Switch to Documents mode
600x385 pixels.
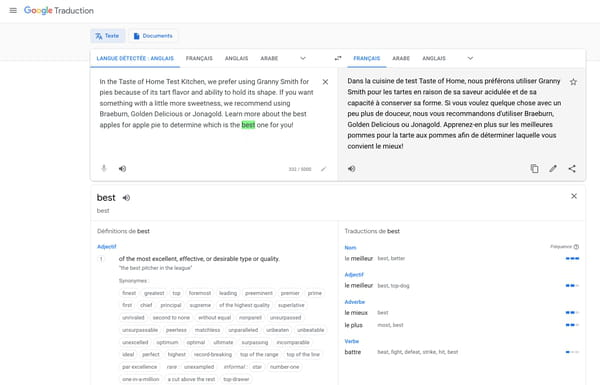click(153, 36)
